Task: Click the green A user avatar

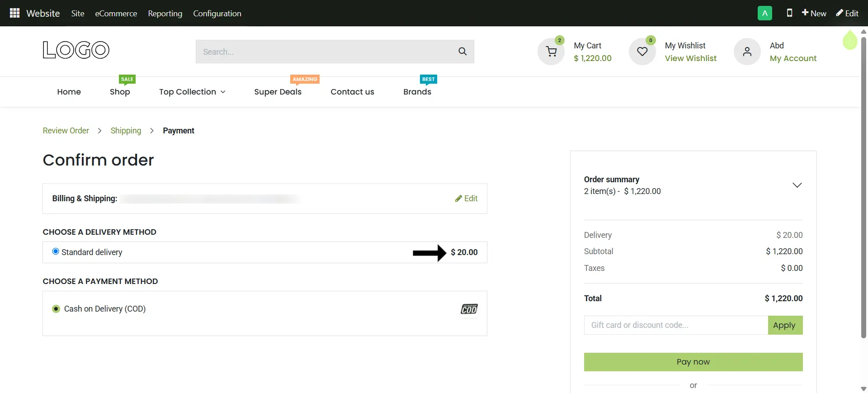Action: point(764,13)
